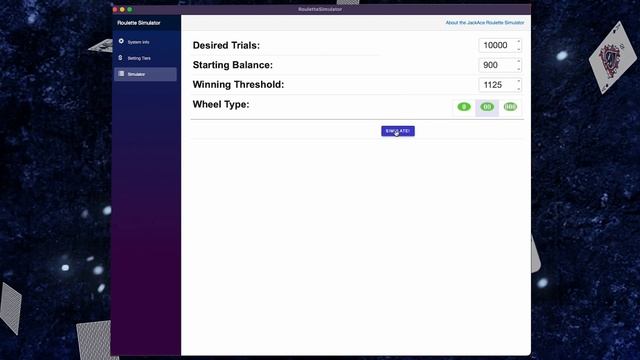Screen dimensions: 640x360
Task: Select the triple zero wheel type
Action: (510, 107)
